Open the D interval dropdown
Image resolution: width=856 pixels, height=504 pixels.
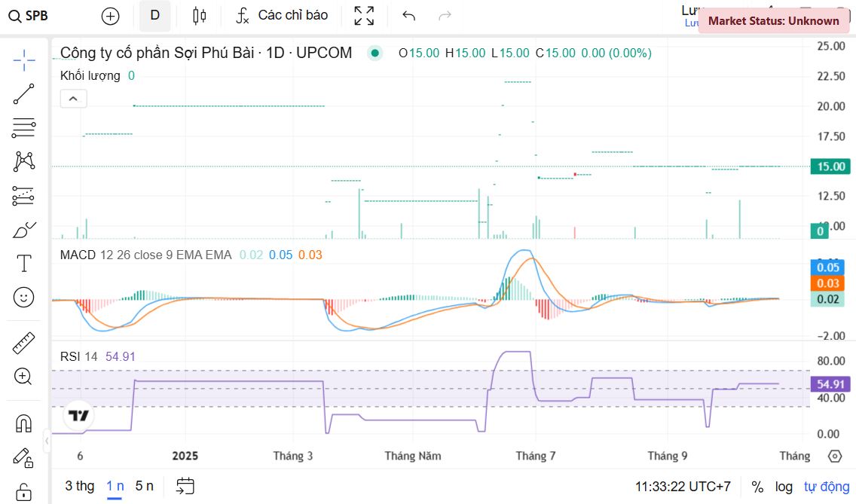point(155,16)
